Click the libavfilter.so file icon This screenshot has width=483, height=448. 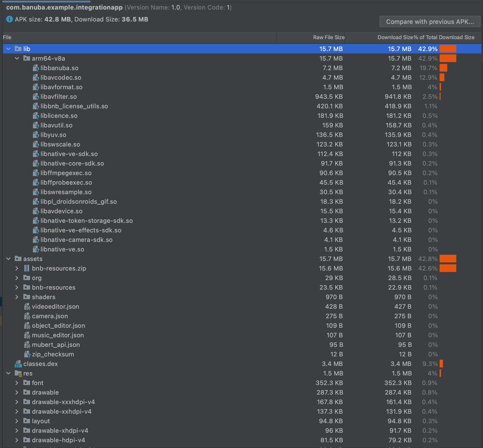pyautogui.click(x=36, y=96)
